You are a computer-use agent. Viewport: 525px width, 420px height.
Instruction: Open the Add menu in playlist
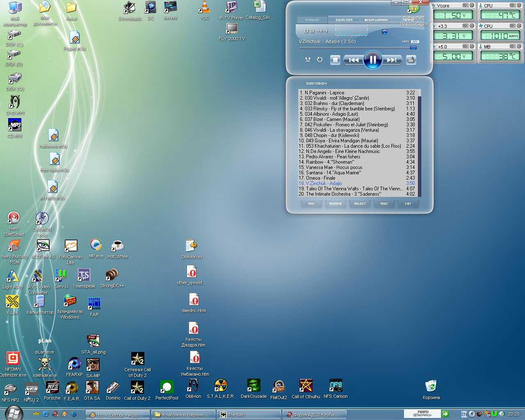pyautogui.click(x=311, y=203)
